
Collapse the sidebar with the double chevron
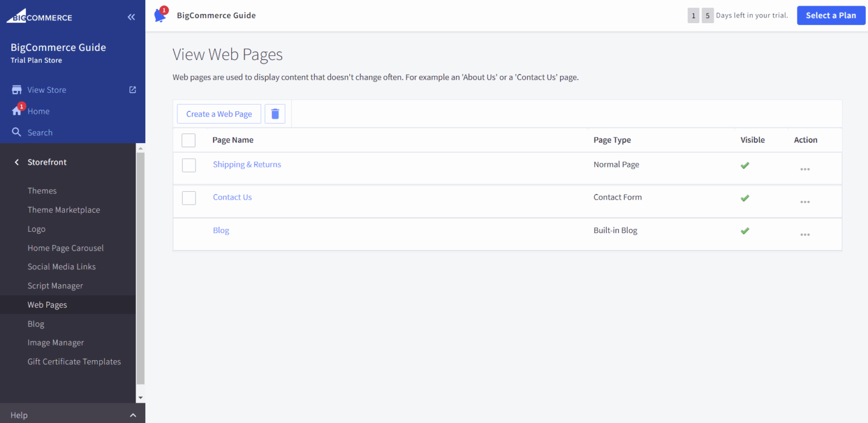point(131,16)
